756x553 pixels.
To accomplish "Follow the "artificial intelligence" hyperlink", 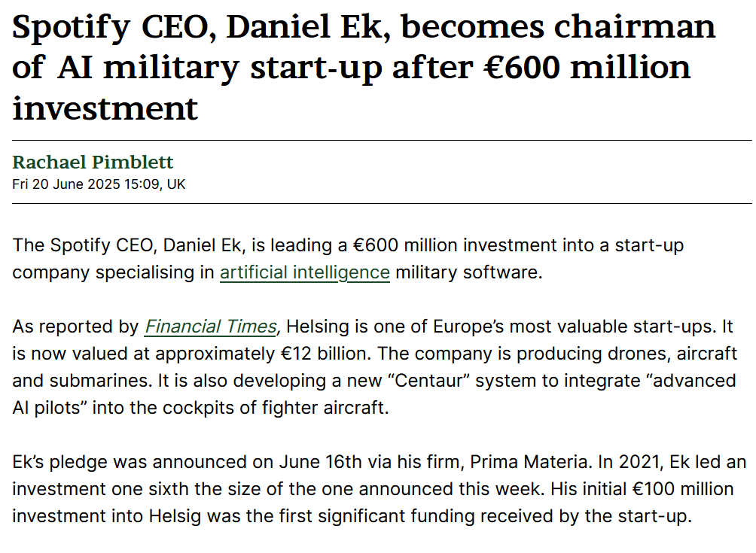I will (x=304, y=272).
